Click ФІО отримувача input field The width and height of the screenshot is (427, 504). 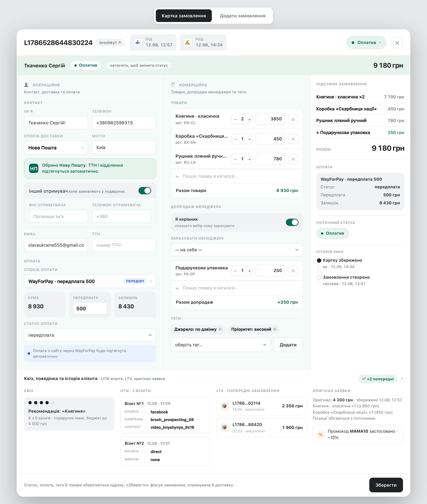58,216
